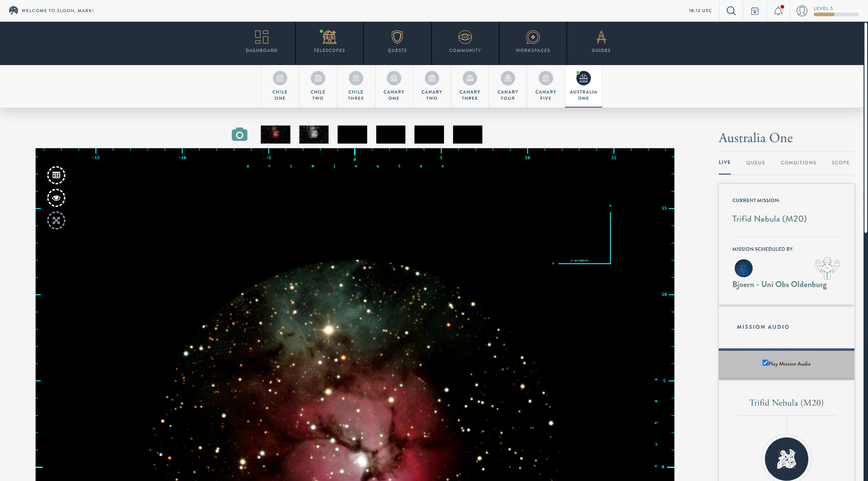Switch to the Queue tab
The height and width of the screenshot is (481, 868).
(x=756, y=163)
